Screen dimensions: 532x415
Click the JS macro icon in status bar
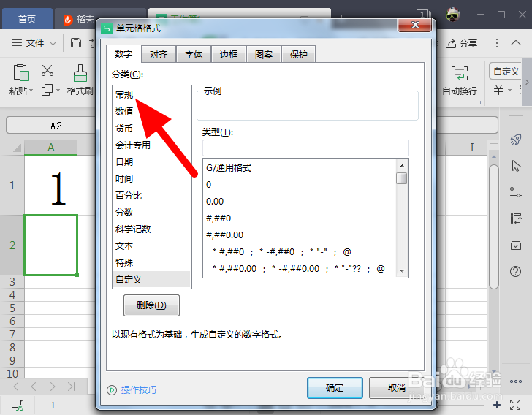[18, 405]
